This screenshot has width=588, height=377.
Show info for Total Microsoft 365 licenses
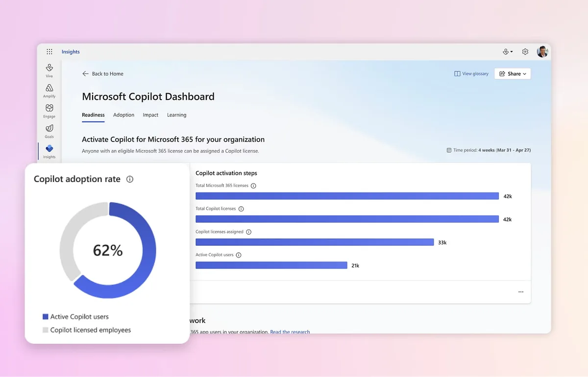[253, 186]
